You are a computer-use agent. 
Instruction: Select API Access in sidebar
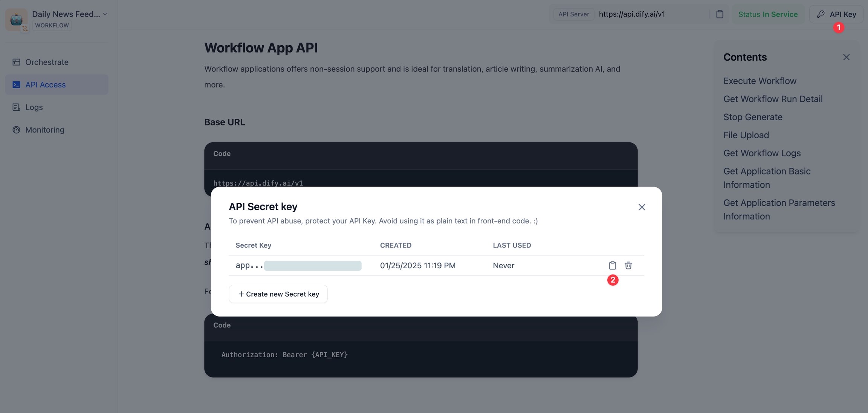tap(45, 84)
